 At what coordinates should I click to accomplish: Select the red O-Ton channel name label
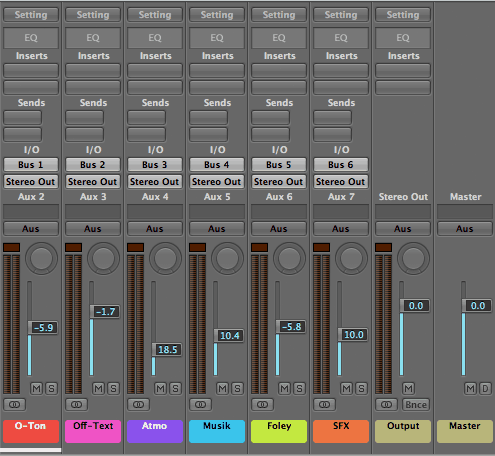(31, 431)
